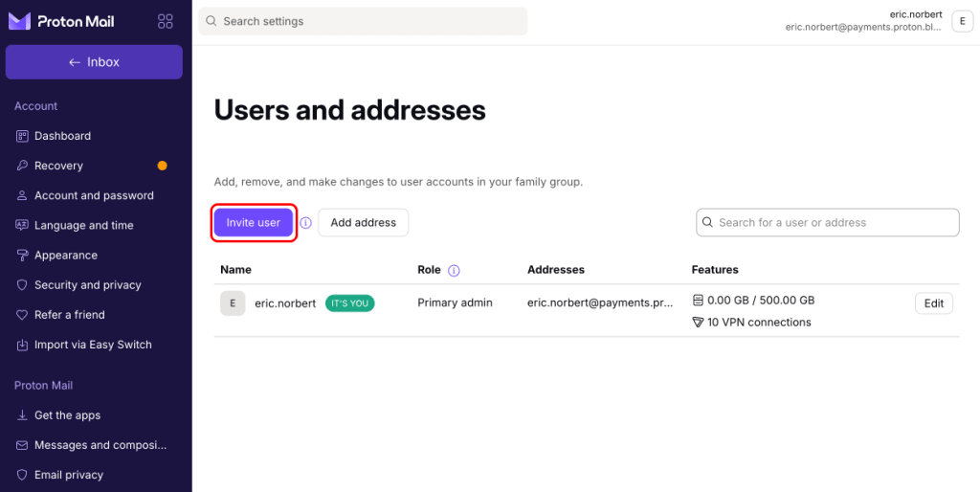The width and height of the screenshot is (980, 492).
Task: Open Account and password settings
Action: [x=94, y=195]
